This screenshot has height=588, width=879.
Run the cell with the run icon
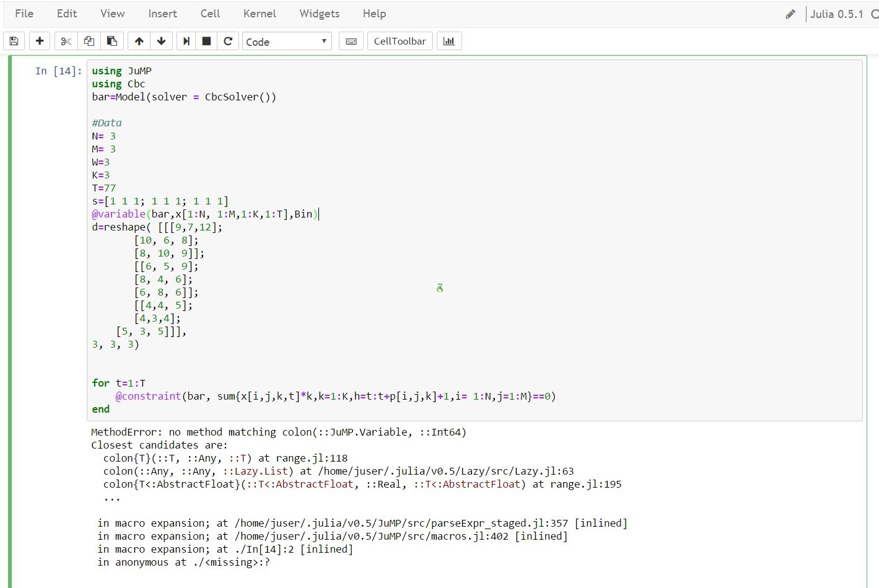point(186,41)
